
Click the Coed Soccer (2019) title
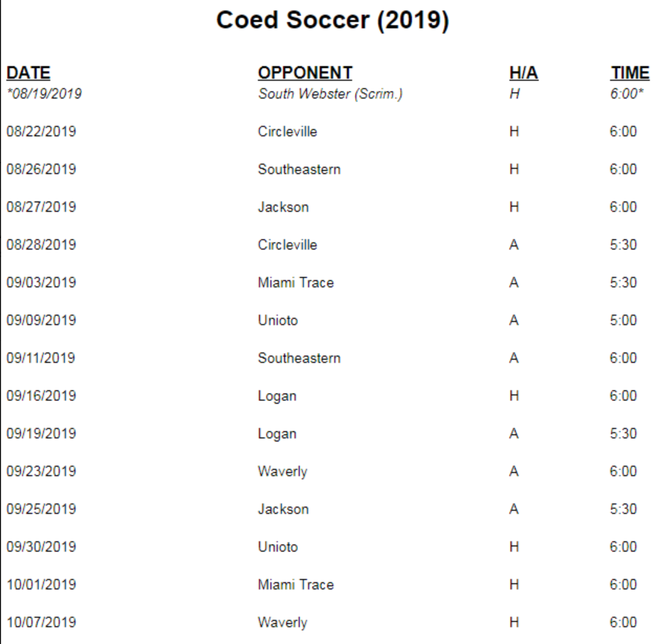(332, 20)
